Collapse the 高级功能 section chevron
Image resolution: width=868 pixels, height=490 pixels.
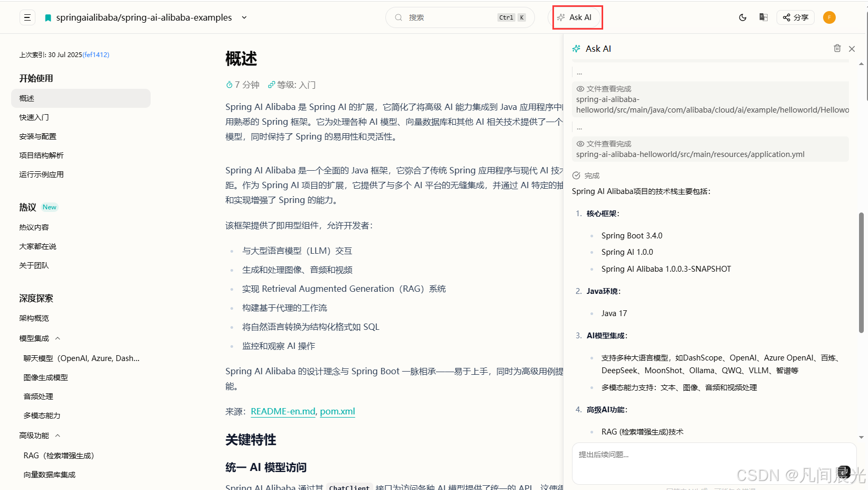58,436
